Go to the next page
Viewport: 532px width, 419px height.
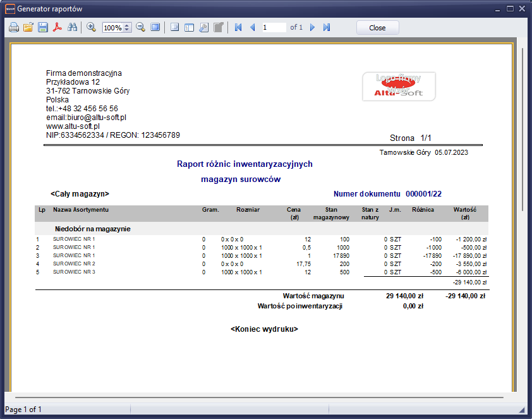point(312,28)
